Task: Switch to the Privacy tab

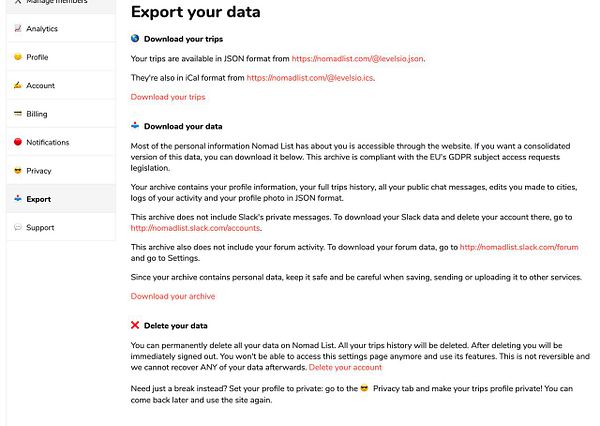Action: coord(61,170)
